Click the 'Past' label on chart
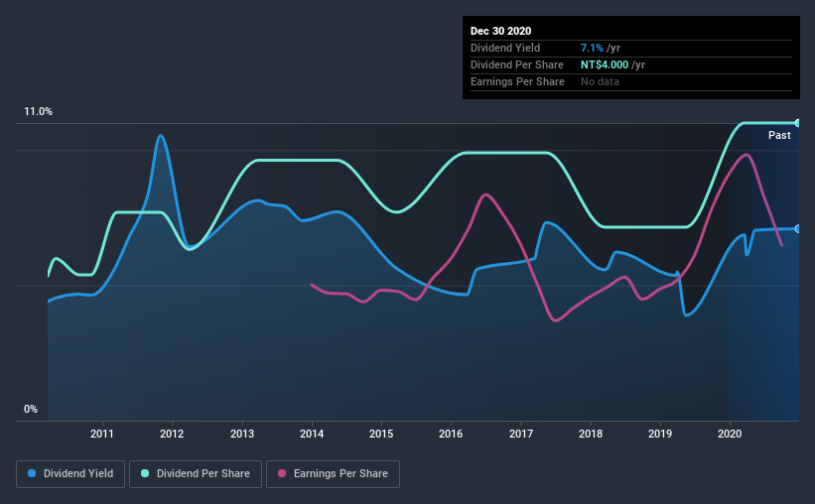This screenshot has width=815, height=504. click(779, 136)
